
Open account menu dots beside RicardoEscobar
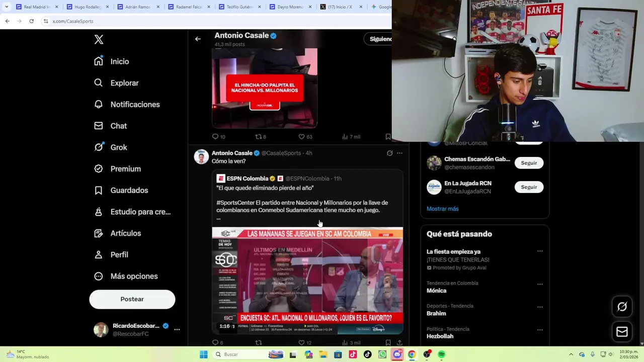[177, 329]
